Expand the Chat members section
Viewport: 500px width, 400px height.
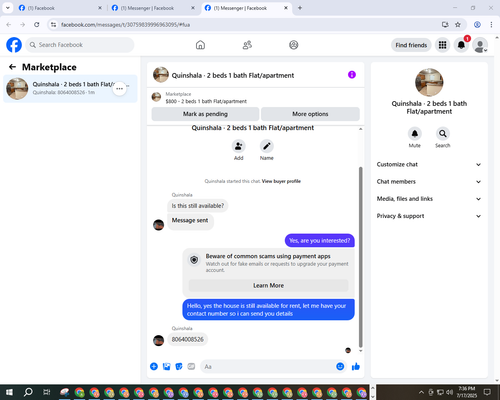(429, 182)
